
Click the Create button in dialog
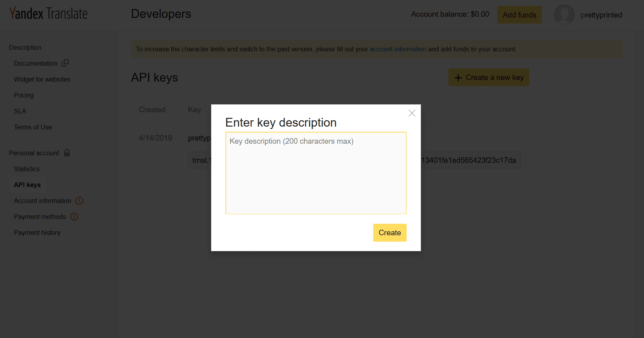click(x=390, y=232)
